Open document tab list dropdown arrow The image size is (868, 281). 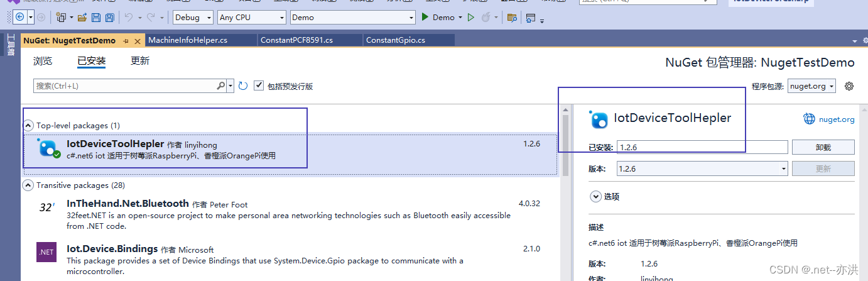[855, 41]
